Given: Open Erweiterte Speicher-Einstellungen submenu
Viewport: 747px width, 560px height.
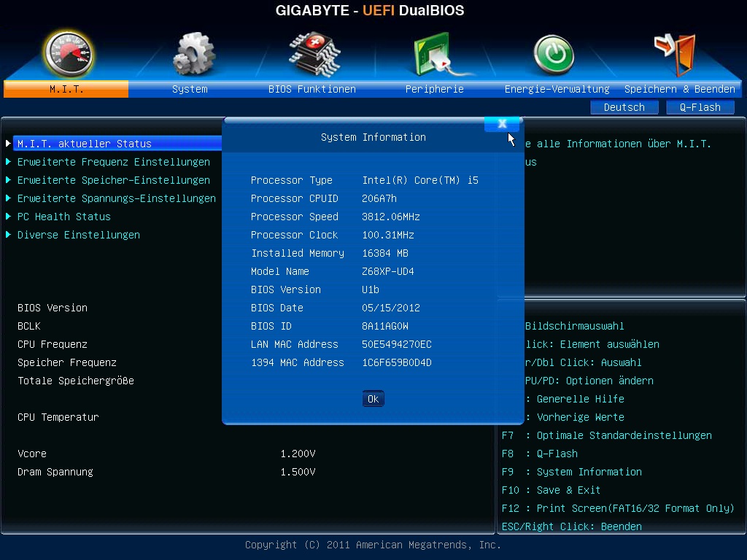Looking at the screenshot, I should 113,180.
